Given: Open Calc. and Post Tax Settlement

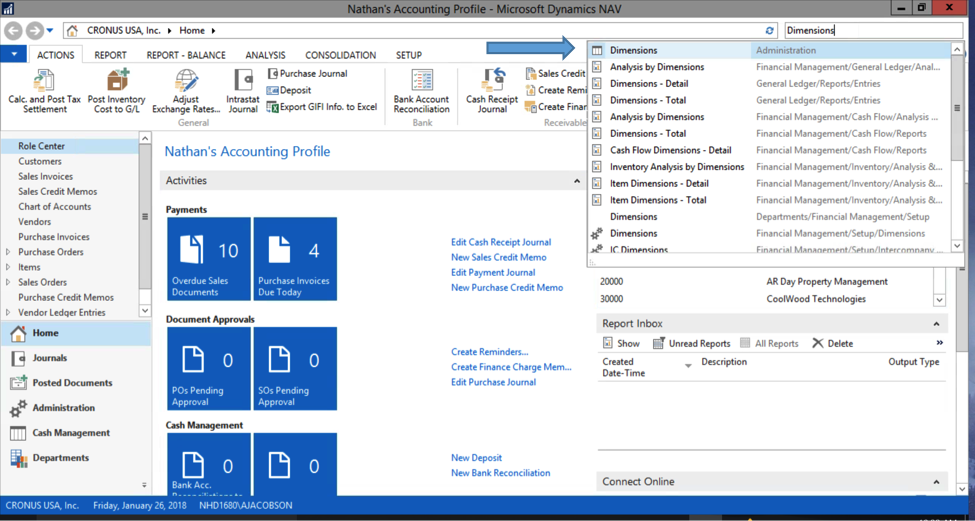Looking at the screenshot, I should pos(45,91).
